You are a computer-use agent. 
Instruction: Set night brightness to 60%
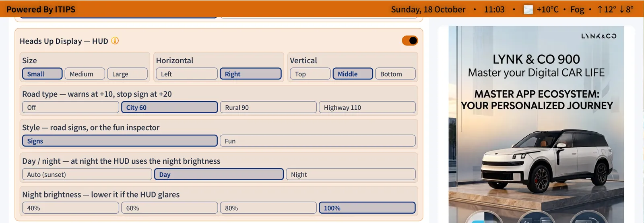[x=169, y=208]
